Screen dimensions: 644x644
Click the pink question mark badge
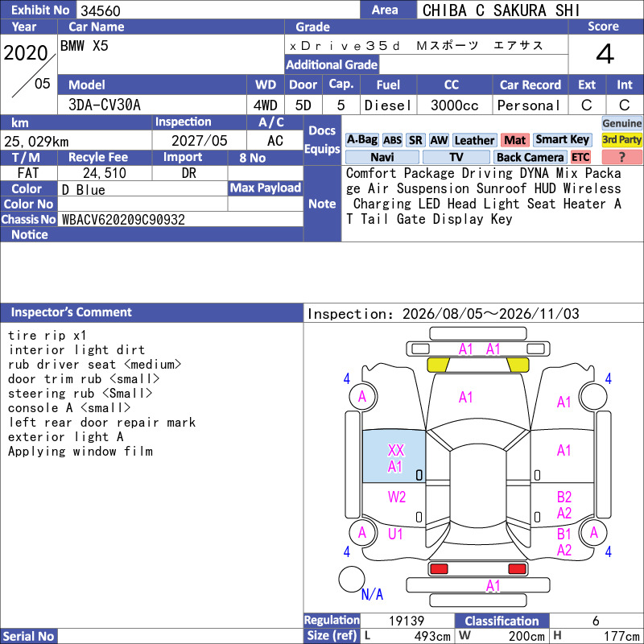pos(621,157)
